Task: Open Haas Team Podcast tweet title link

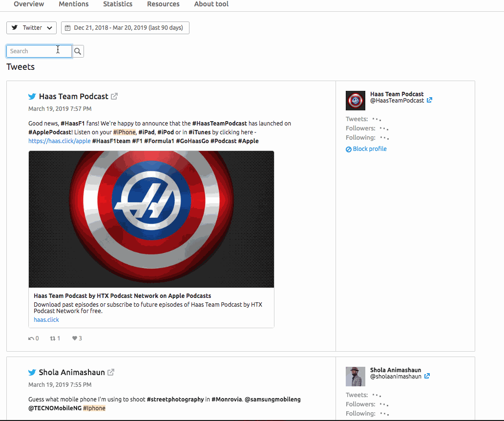Action: [74, 96]
